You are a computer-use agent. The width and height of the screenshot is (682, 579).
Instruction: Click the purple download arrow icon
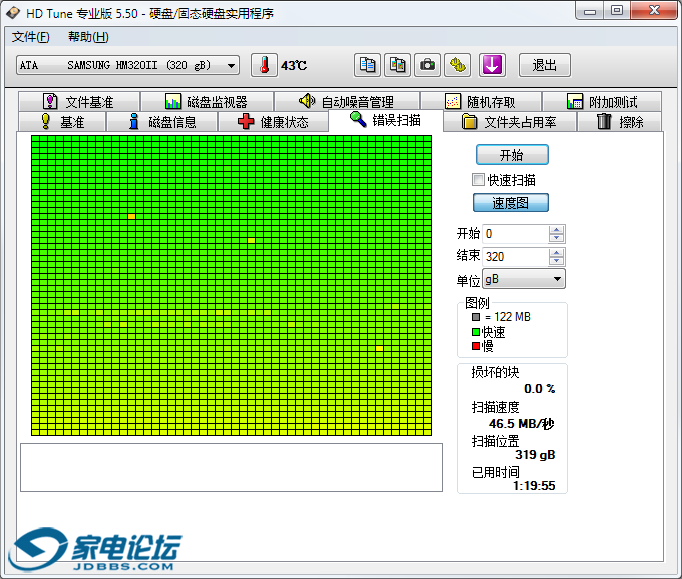(x=492, y=65)
